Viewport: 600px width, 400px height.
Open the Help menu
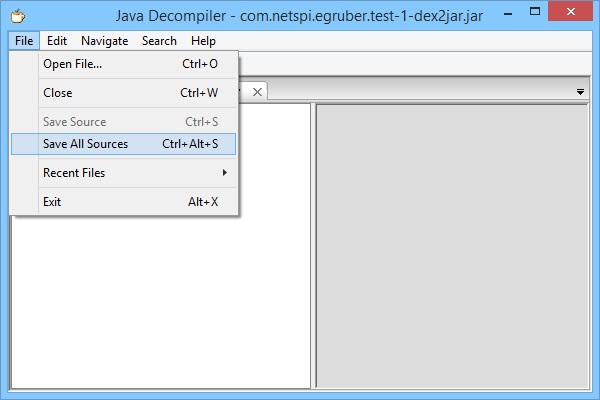[x=203, y=41]
